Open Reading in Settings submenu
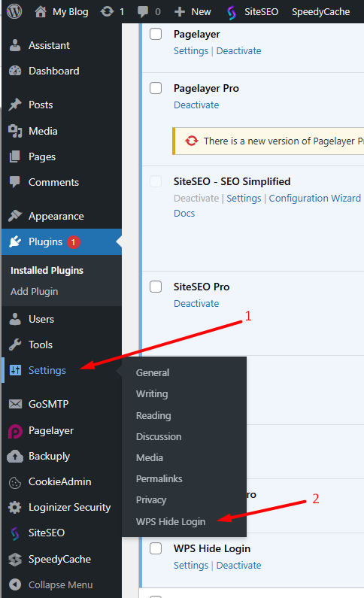This screenshot has width=364, height=598. click(153, 415)
